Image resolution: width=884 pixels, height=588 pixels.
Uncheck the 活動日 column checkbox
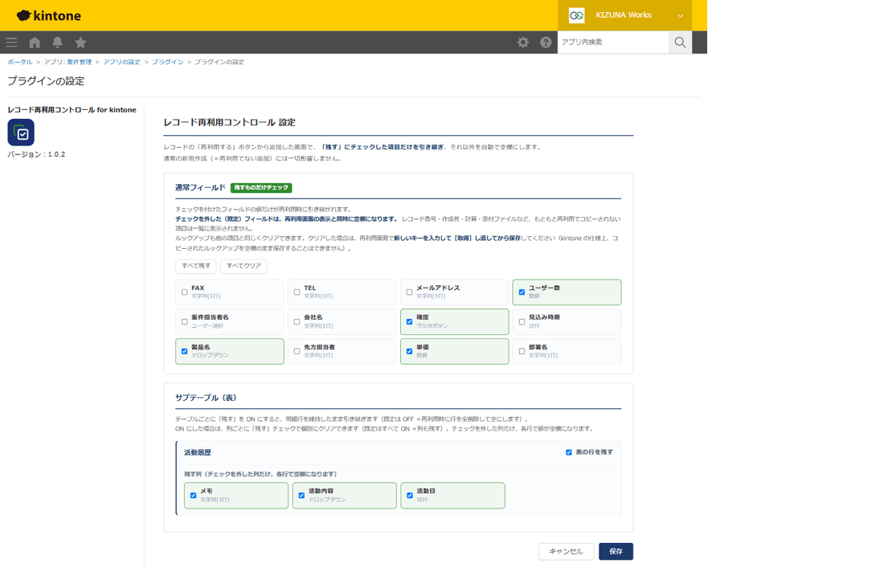(x=410, y=496)
